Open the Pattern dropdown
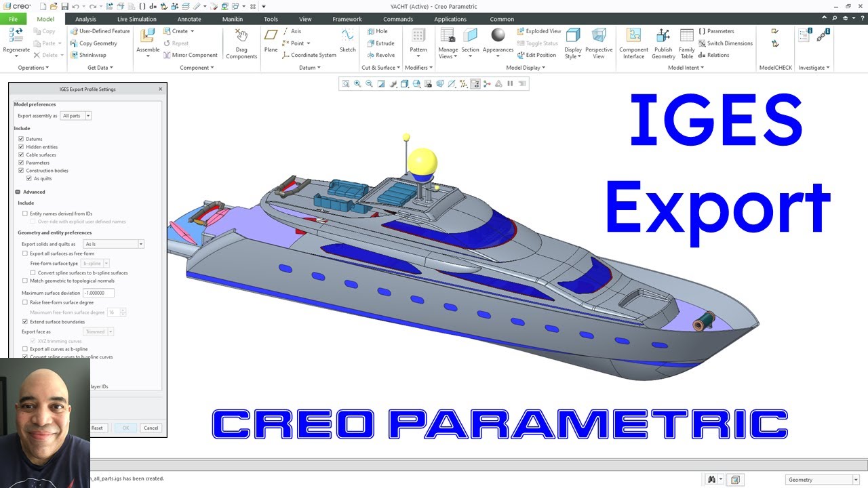This screenshot has width=868, height=488. (418, 53)
